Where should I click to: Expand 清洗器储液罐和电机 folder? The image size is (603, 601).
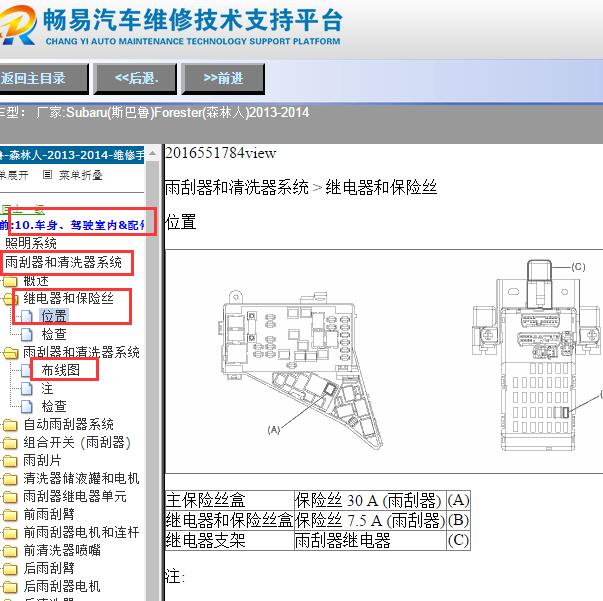tap(81, 478)
